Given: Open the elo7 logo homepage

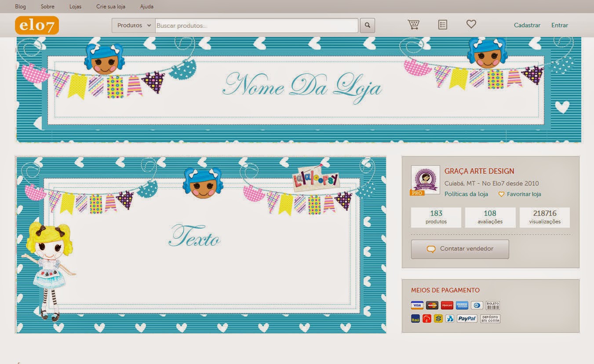Looking at the screenshot, I should tap(37, 25).
